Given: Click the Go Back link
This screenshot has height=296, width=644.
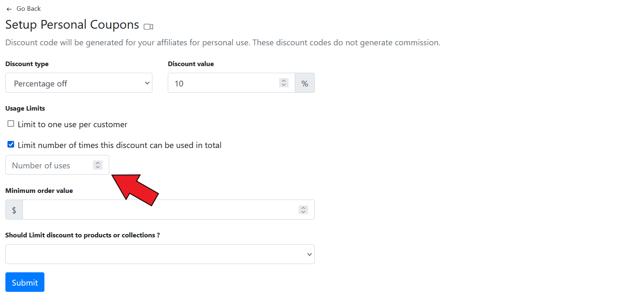Looking at the screenshot, I should pos(28,9).
